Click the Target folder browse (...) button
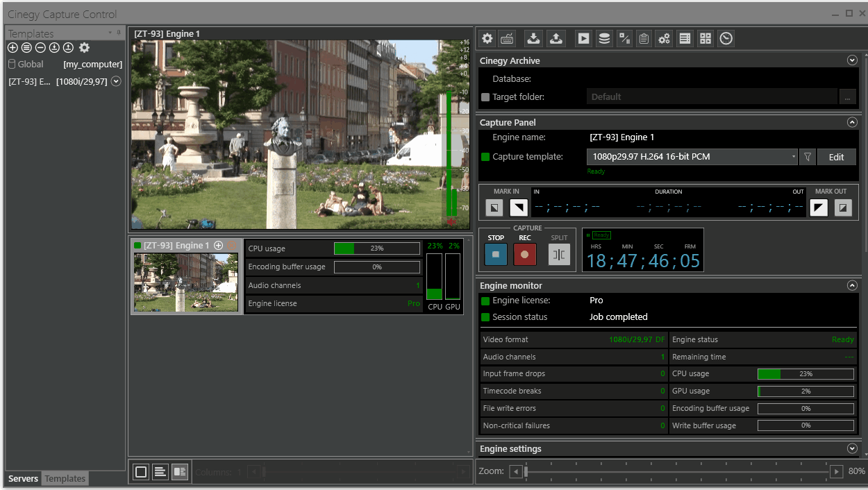This screenshot has height=490, width=868. pyautogui.click(x=847, y=97)
